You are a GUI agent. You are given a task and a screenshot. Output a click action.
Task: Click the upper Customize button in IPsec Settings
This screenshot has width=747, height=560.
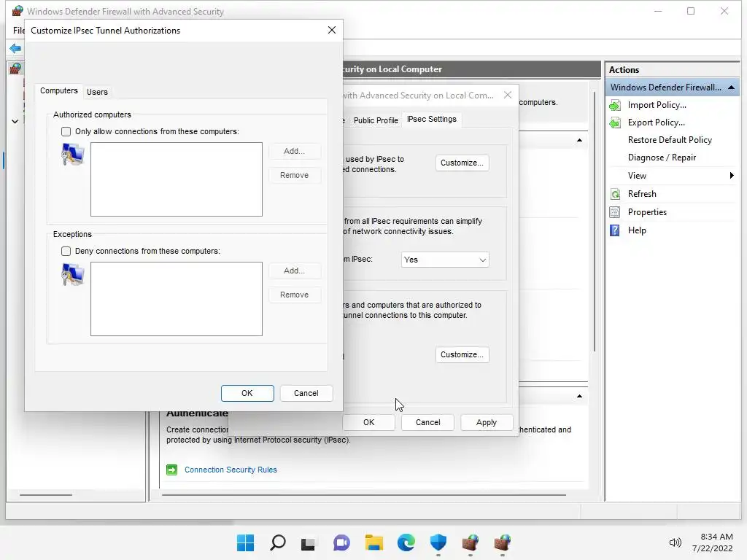[x=462, y=163]
